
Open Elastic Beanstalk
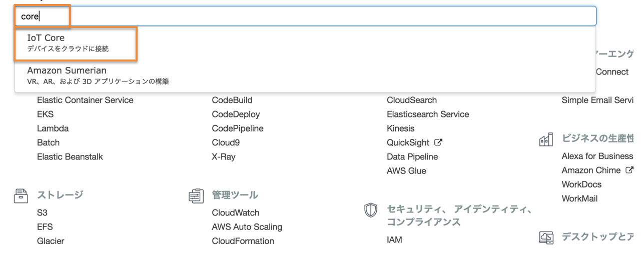pos(70,156)
